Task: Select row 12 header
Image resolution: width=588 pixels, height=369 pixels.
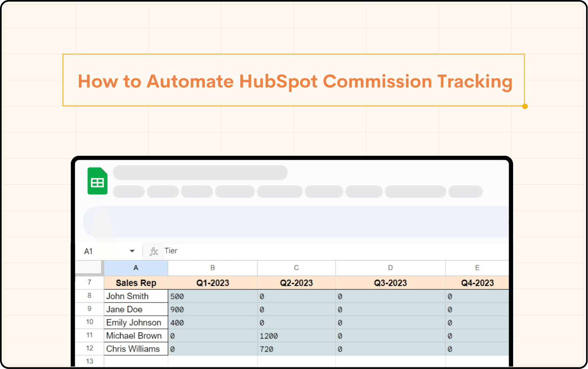Action: point(89,348)
